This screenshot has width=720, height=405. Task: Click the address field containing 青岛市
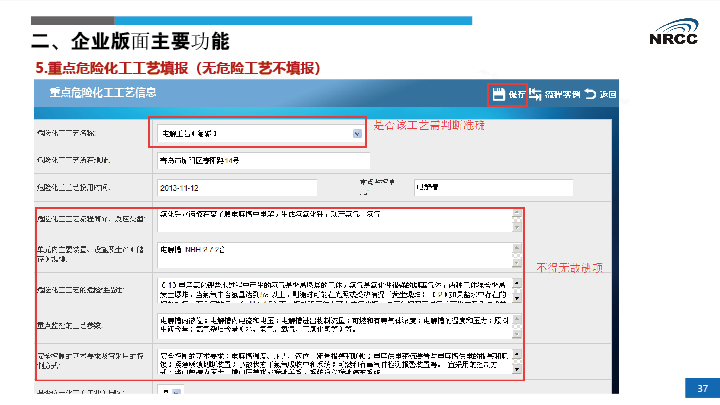[263, 160]
